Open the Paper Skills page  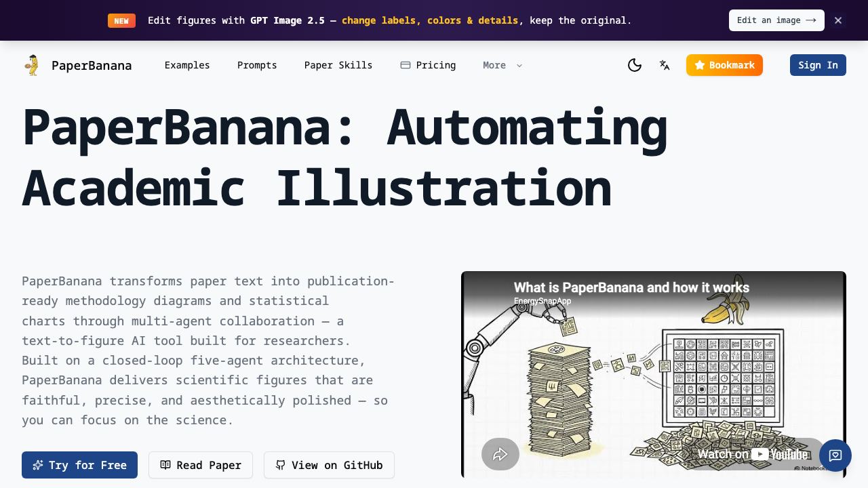click(338, 65)
